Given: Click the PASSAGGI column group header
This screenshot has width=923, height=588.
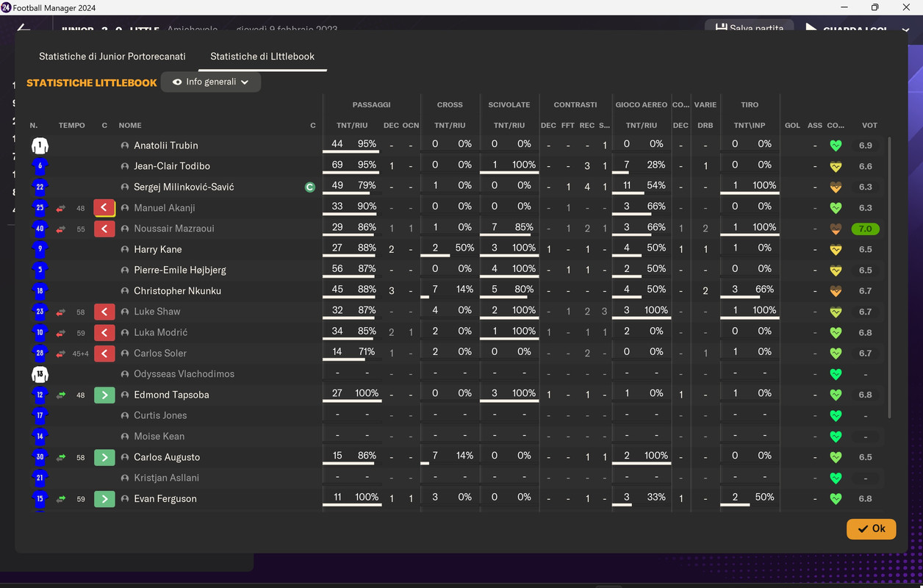Looking at the screenshot, I should [x=371, y=105].
